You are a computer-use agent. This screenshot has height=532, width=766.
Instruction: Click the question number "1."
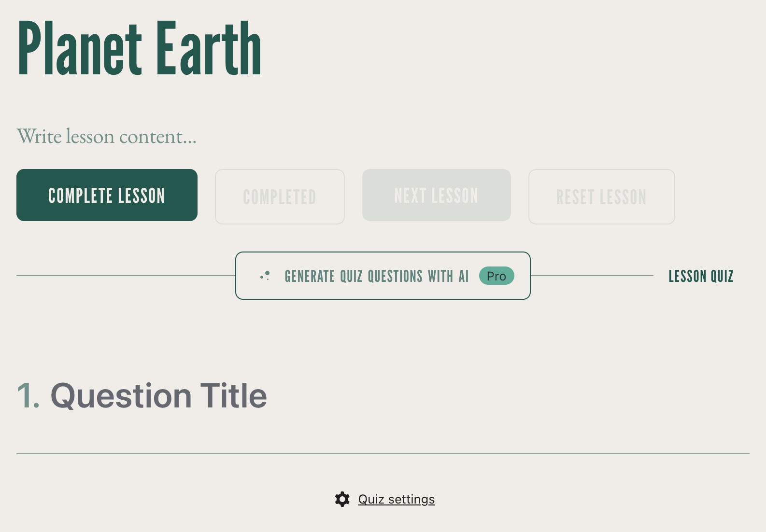[x=28, y=396]
